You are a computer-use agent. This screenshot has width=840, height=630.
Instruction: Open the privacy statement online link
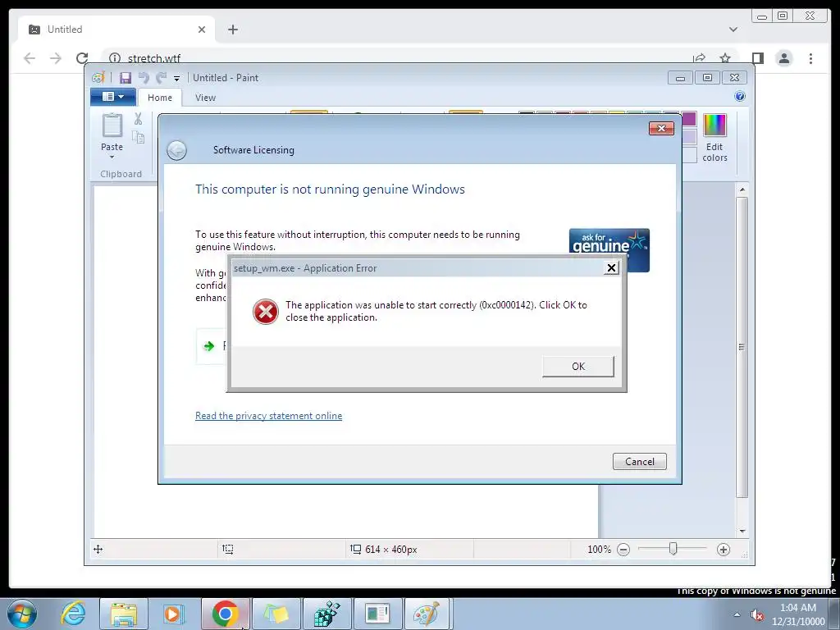[268, 416]
